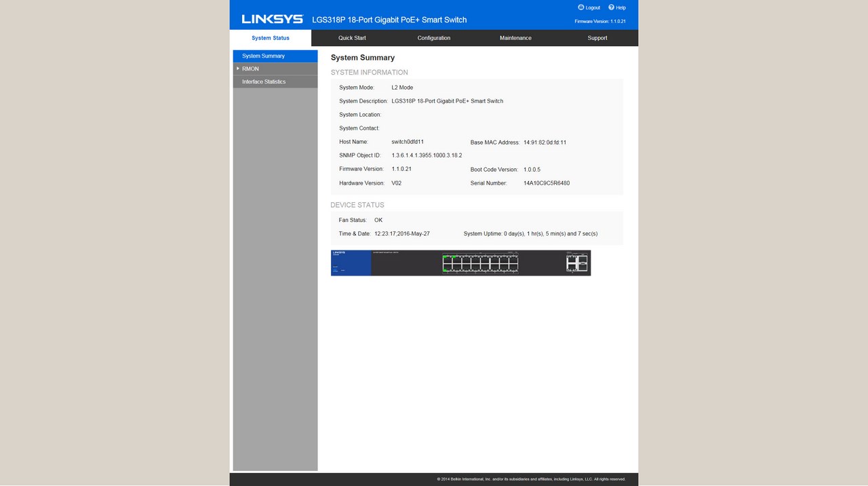Click the SYSTEM INFORMATION section title

370,73
